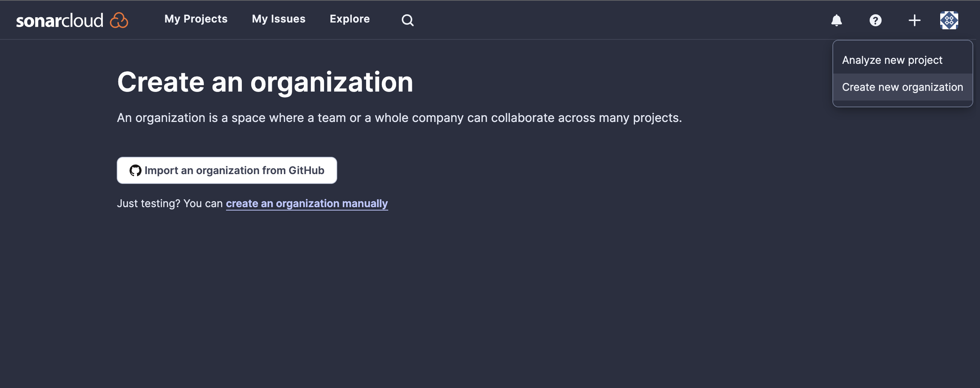Select Analyze new project from the dropdown
The width and height of the screenshot is (980, 388).
[892, 60]
